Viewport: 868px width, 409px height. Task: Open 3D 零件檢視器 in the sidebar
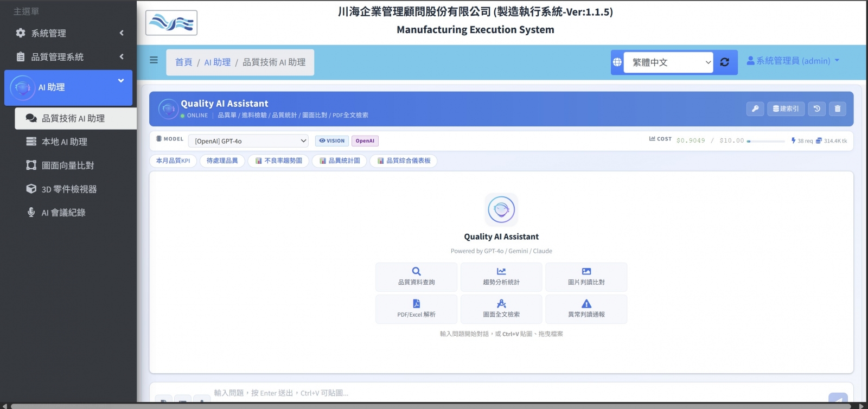pos(69,189)
